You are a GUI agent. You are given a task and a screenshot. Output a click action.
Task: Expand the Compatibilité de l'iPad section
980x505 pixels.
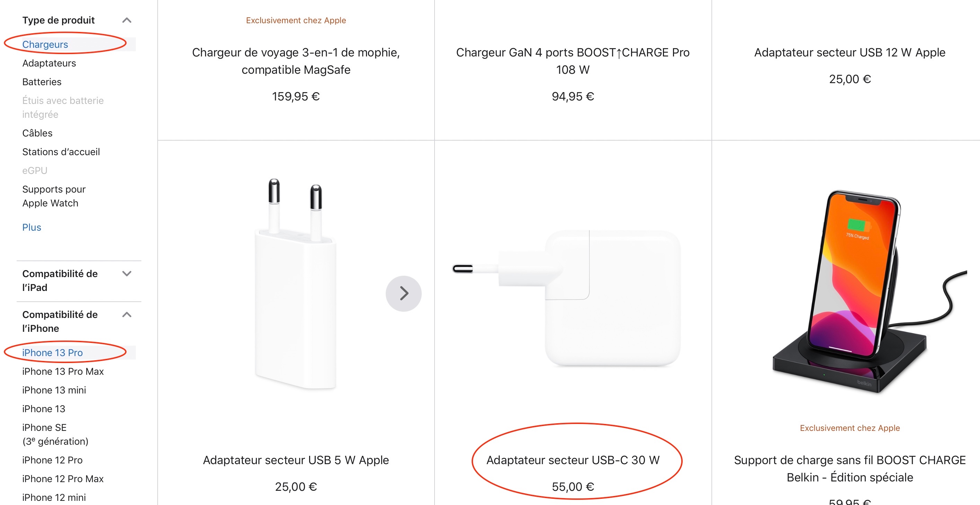tap(127, 274)
